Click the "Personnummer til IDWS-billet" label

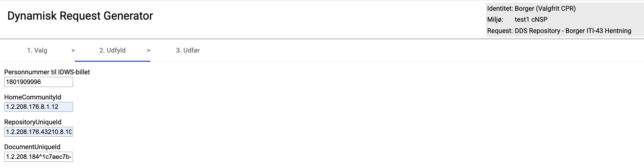coord(47,72)
